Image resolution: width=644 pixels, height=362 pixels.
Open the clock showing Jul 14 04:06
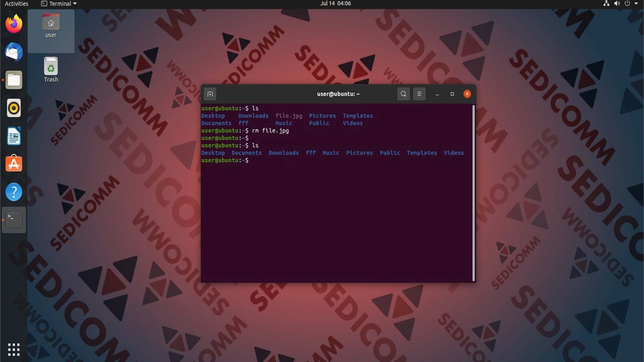[335, 4]
